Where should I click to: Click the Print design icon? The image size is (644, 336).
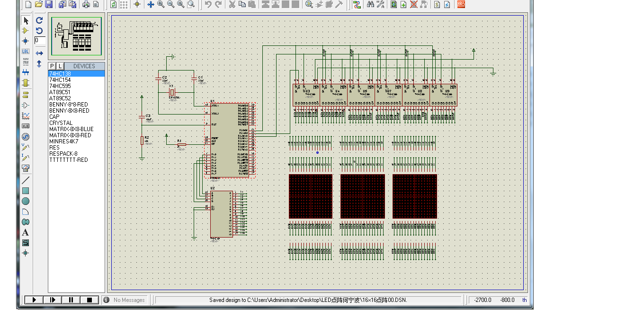[86, 4]
